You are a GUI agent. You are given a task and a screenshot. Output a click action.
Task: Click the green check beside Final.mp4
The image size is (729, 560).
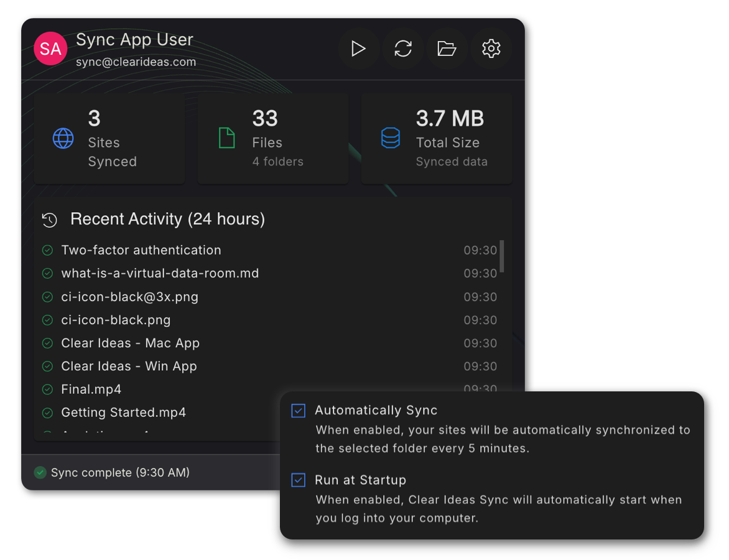click(x=47, y=389)
